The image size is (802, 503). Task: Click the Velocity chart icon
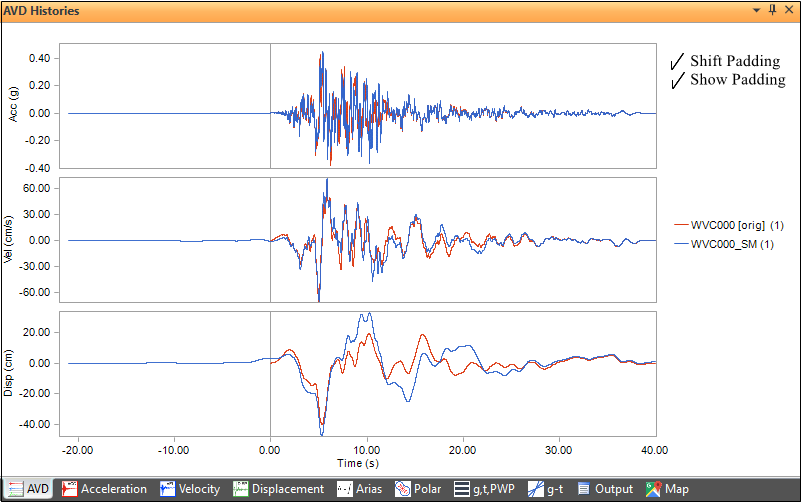click(x=168, y=489)
